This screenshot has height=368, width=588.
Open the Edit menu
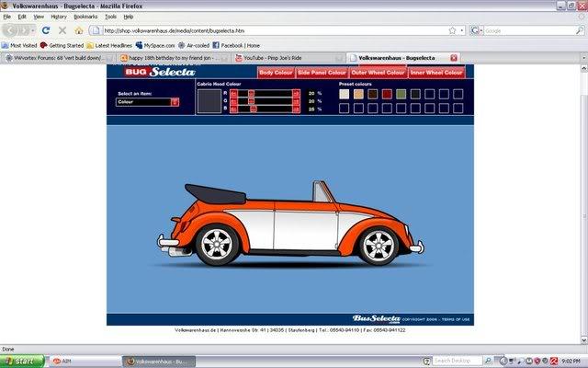[x=22, y=17]
